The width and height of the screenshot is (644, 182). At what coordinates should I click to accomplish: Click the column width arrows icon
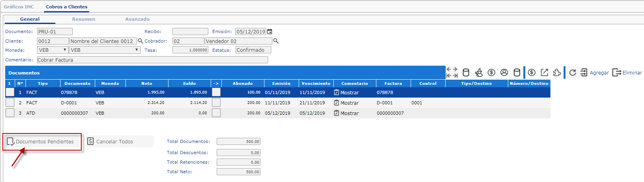[x=452, y=72]
